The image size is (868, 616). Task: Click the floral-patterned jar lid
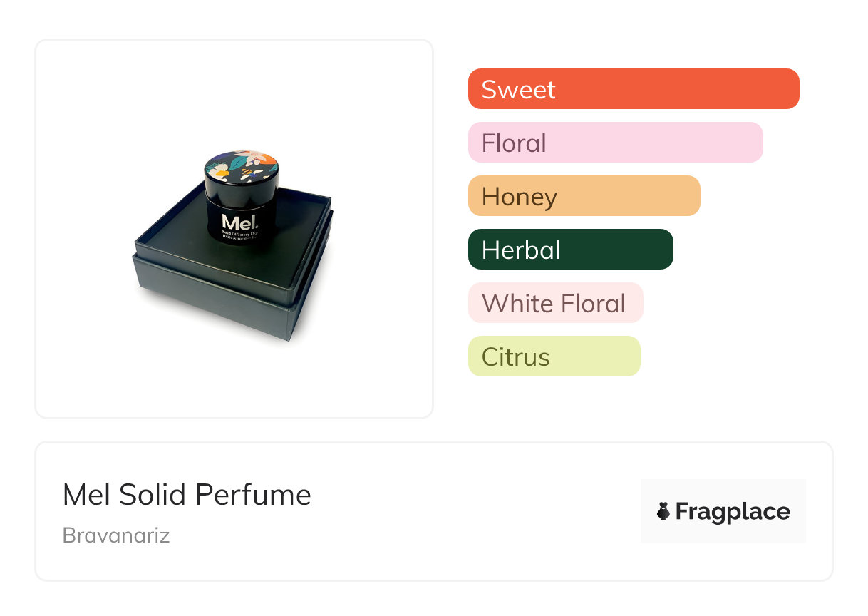coord(242,167)
